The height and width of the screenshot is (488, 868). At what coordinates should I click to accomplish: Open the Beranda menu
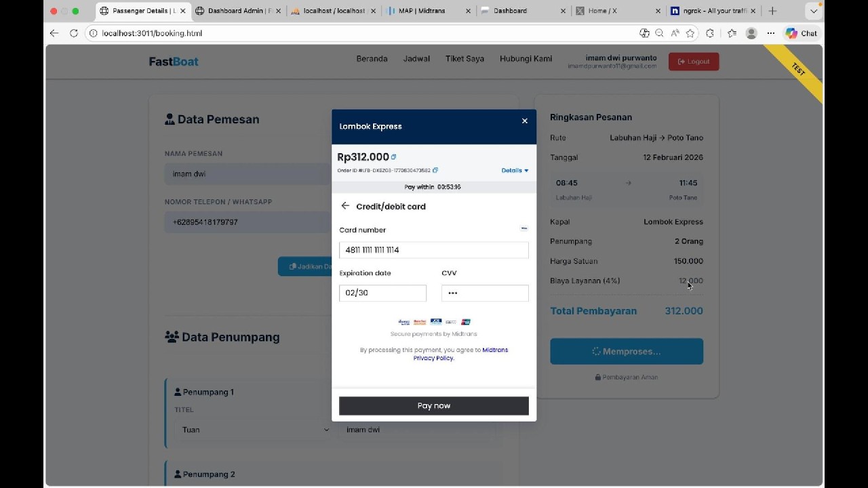[x=372, y=59]
